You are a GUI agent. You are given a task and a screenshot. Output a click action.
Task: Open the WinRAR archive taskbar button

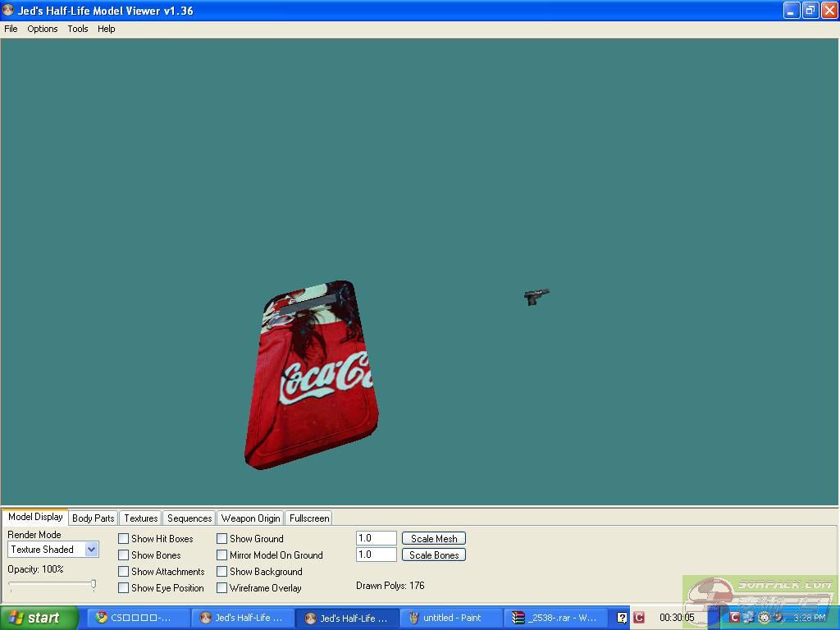pyautogui.click(x=556, y=618)
